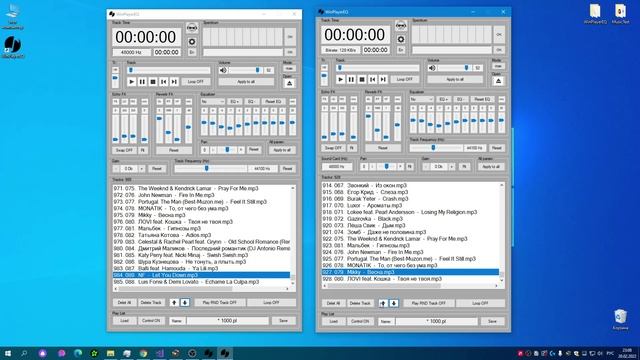The height and width of the screenshot is (360, 640).
Task: Click horizontal scrollbar under left window tracklist
Action: [x=202, y=289]
